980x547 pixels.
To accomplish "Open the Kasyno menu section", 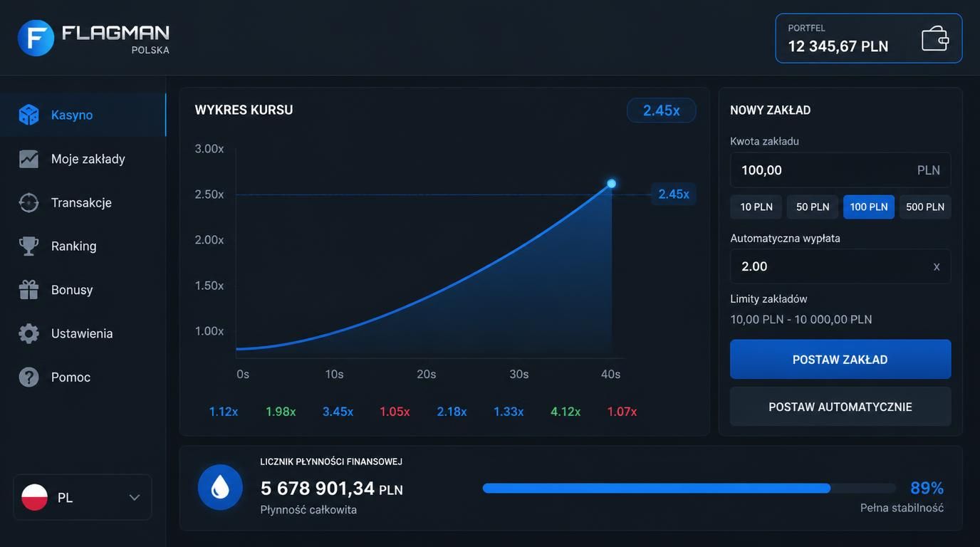I will coord(83,115).
